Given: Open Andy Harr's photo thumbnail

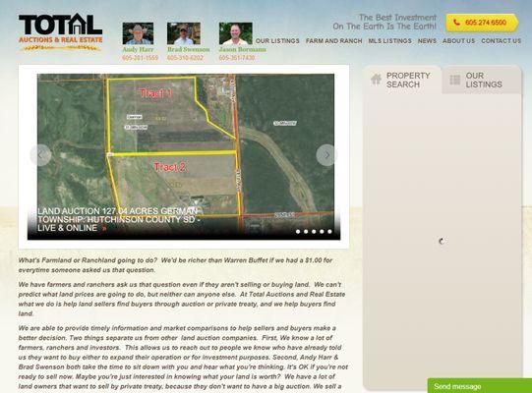Looking at the screenshot, I should coord(138,33).
